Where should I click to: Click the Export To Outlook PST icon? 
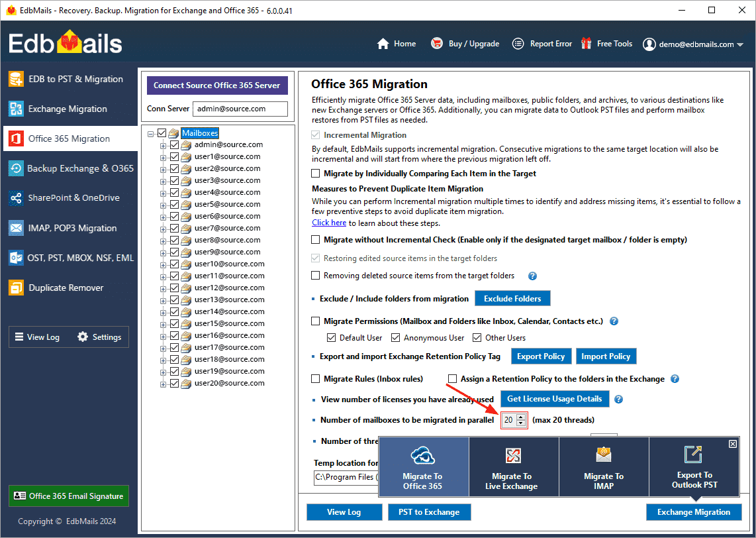click(693, 454)
